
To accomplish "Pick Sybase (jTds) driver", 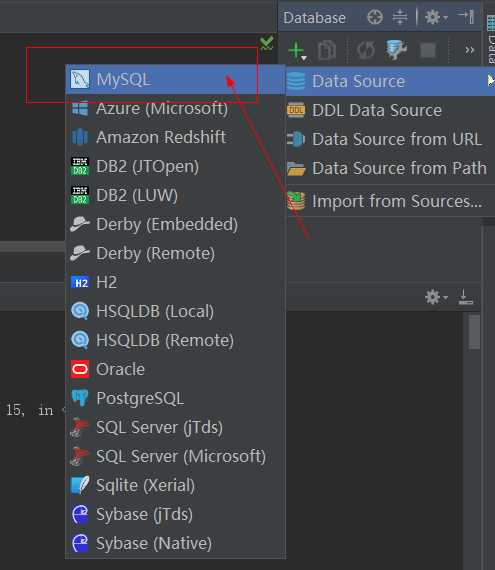I will [x=175, y=514].
